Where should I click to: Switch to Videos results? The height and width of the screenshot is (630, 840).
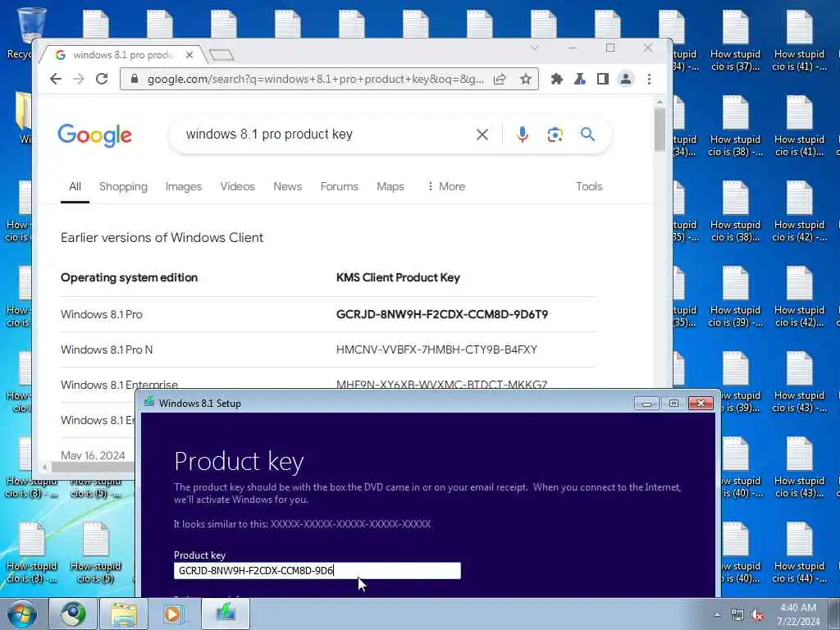(237, 186)
